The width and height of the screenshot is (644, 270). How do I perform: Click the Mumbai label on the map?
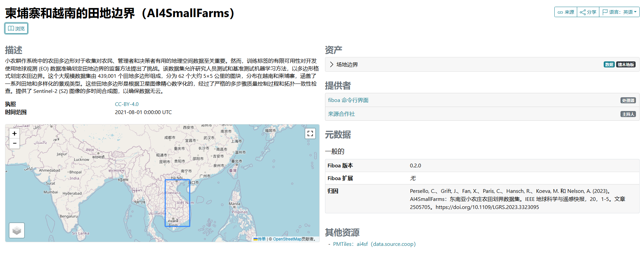coord(50,192)
